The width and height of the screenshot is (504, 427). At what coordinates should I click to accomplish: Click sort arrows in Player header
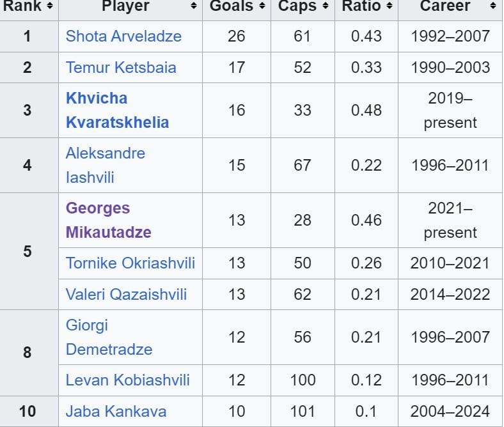click(194, 6)
